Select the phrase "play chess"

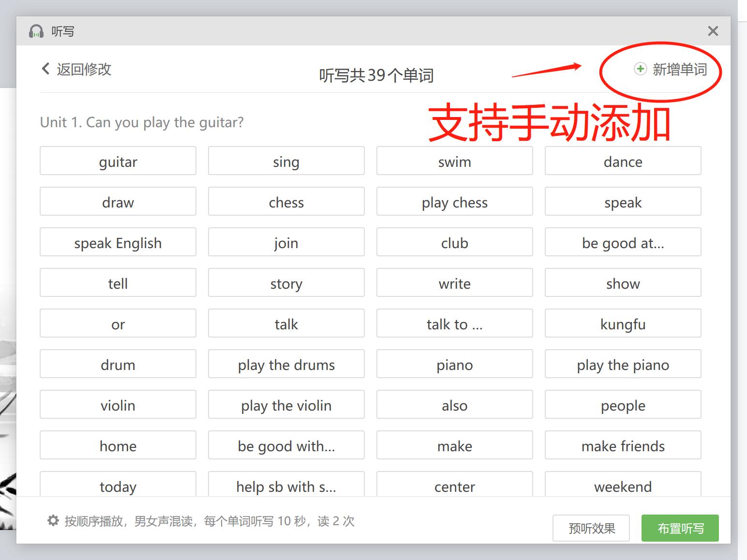455,201
